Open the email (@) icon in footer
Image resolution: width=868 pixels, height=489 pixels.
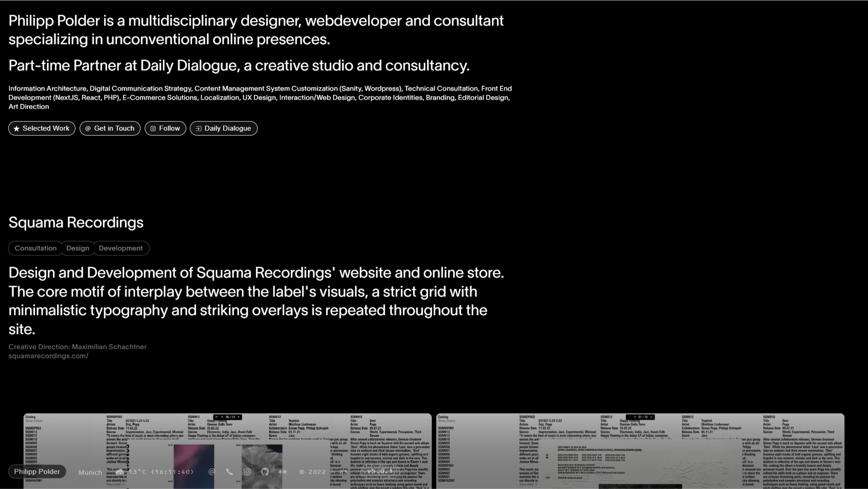click(212, 472)
